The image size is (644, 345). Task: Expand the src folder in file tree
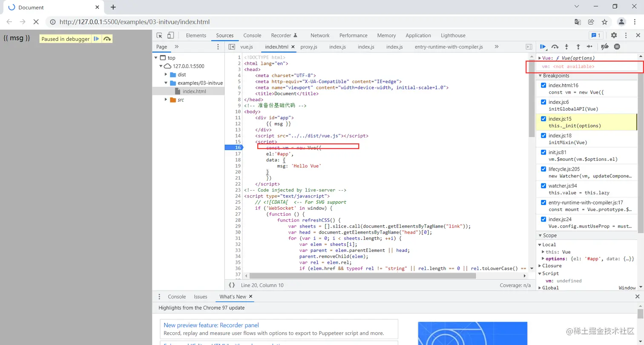[166, 100]
